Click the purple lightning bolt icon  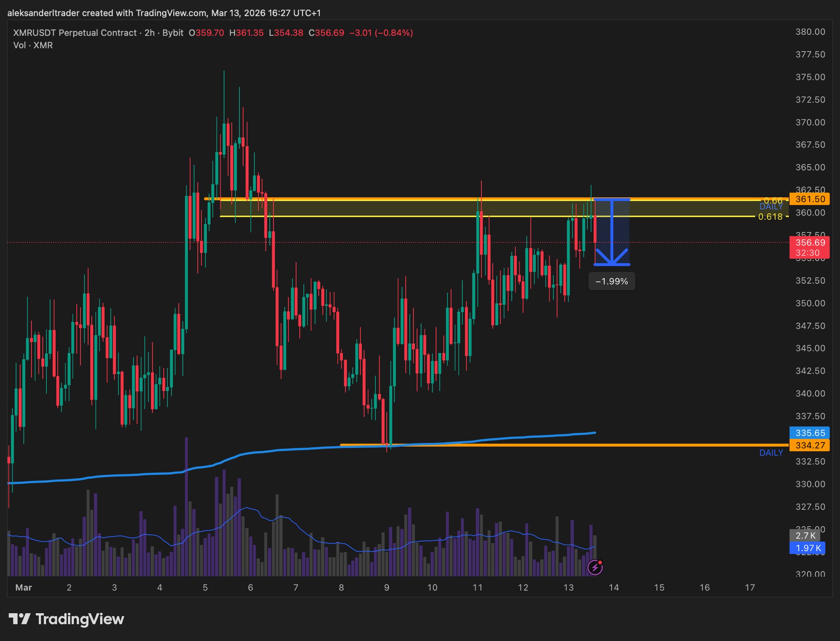pyautogui.click(x=595, y=568)
